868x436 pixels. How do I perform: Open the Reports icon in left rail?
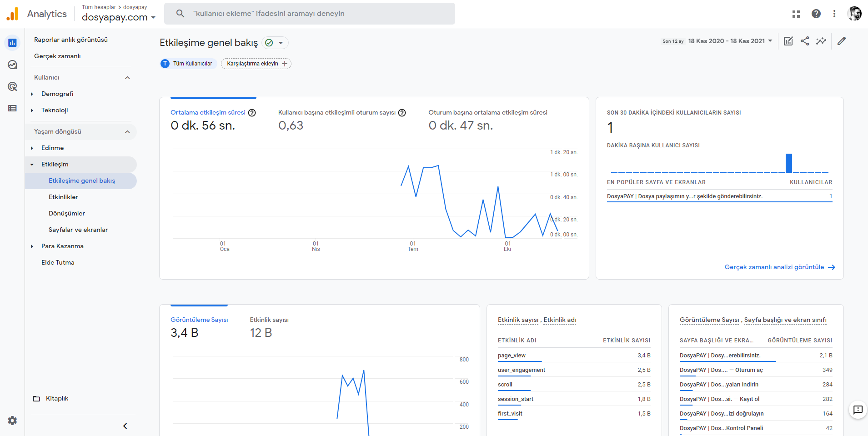pyautogui.click(x=12, y=43)
